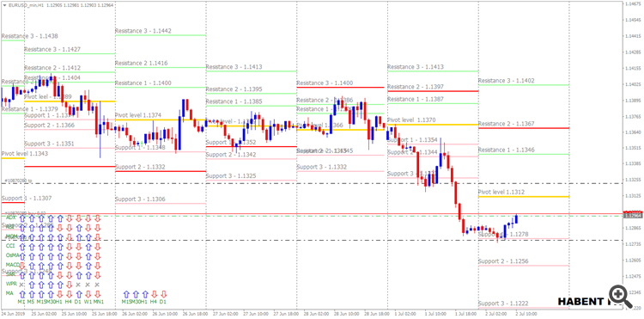
Task: Click the MA row up arrow for D1
Action: [x=79, y=294]
